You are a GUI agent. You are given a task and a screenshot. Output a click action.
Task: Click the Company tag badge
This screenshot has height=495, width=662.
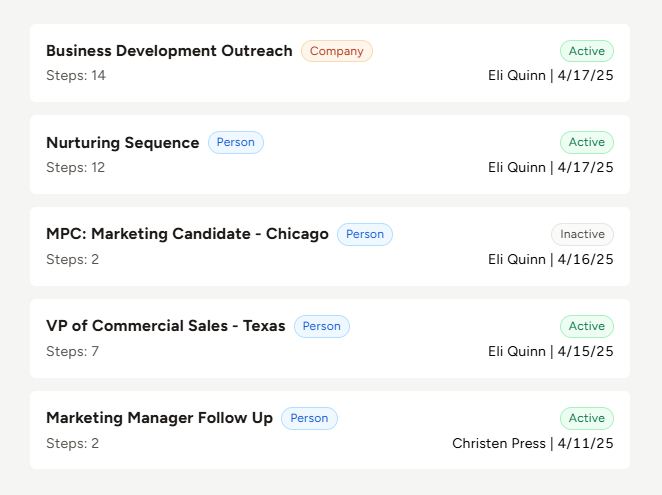coord(337,51)
